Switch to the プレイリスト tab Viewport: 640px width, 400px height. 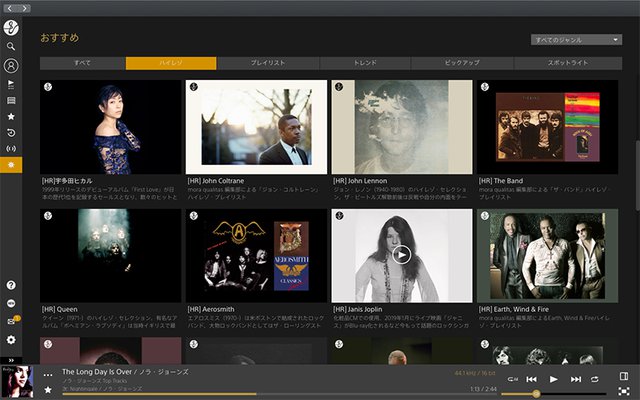click(x=268, y=63)
